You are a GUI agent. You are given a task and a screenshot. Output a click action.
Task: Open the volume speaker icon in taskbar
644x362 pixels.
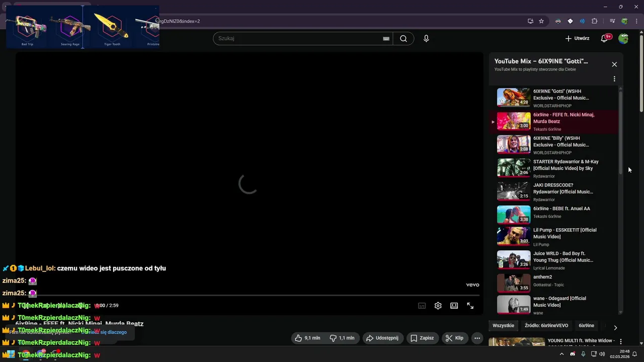[x=602, y=354]
